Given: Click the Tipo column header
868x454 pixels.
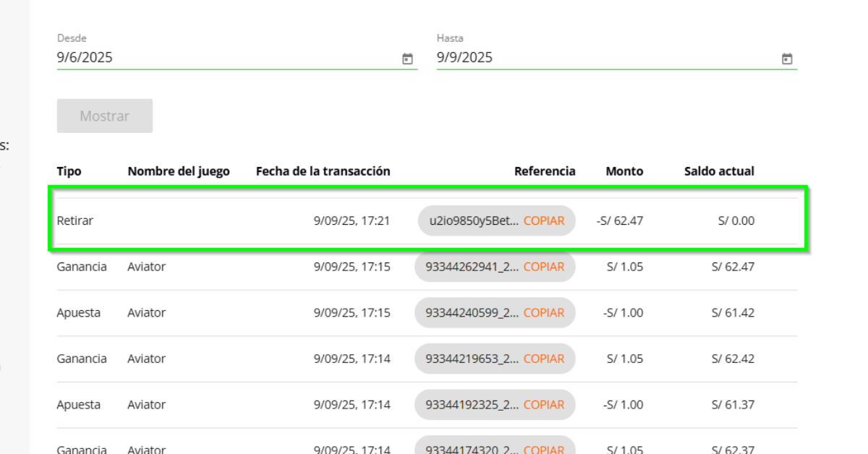Looking at the screenshot, I should point(69,171).
